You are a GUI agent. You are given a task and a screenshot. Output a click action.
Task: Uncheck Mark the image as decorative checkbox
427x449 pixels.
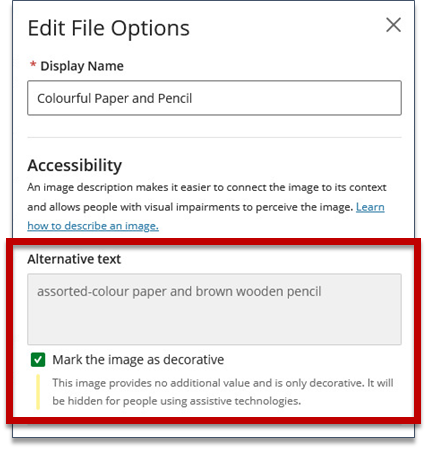[38, 360]
